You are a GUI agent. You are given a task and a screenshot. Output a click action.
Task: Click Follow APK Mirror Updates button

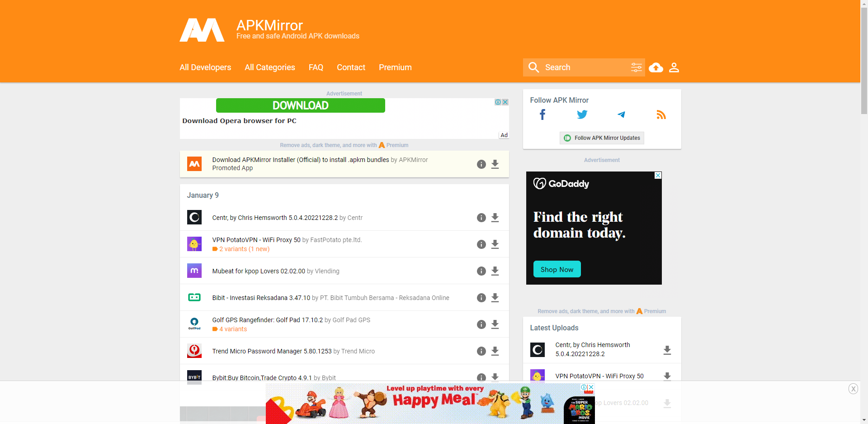(602, 138)
